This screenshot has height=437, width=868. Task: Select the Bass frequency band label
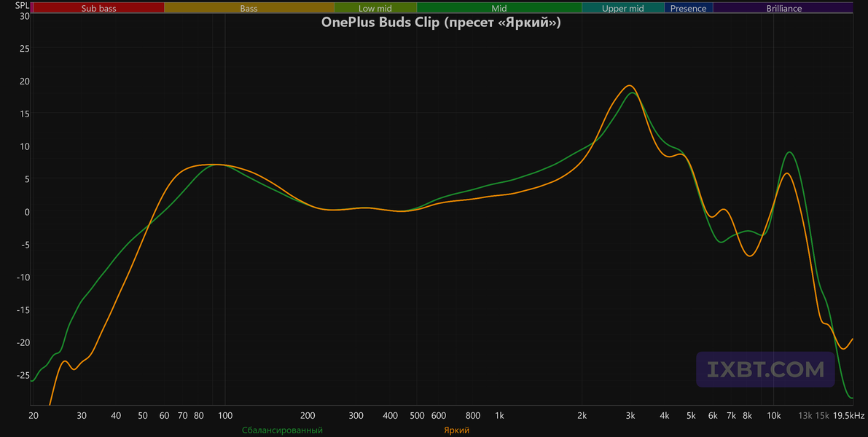coord(249,8)
